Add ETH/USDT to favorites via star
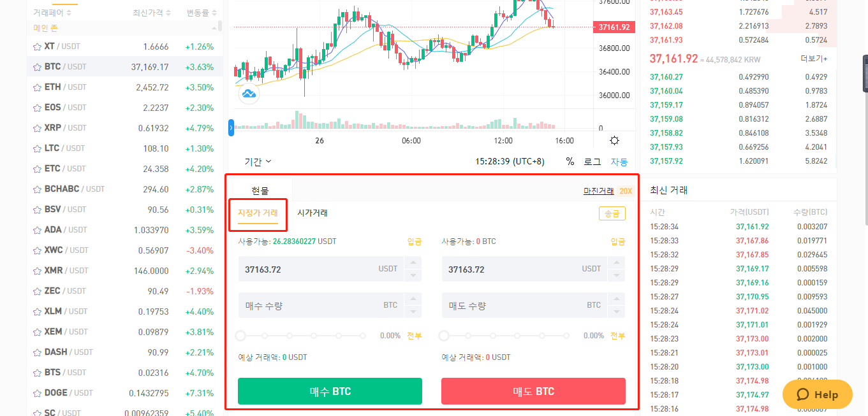 37,87
